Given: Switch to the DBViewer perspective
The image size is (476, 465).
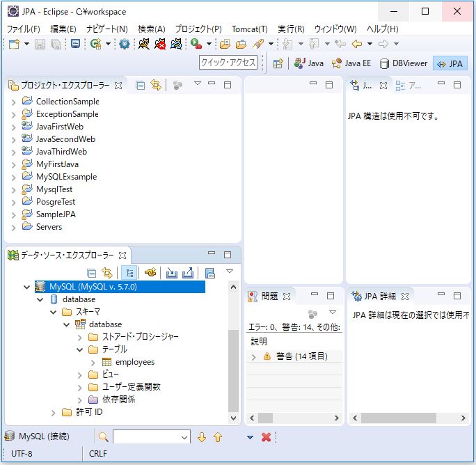Looking at the screenshot, I should (404, 63).
